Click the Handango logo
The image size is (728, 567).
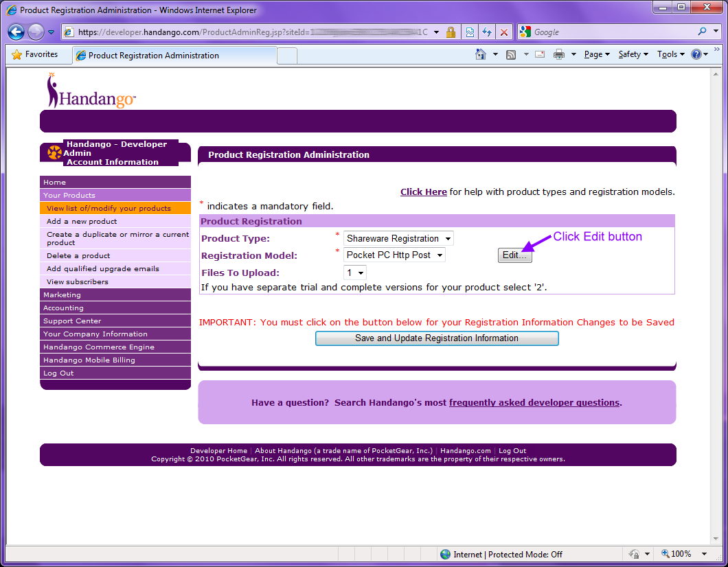coord(91,91)
